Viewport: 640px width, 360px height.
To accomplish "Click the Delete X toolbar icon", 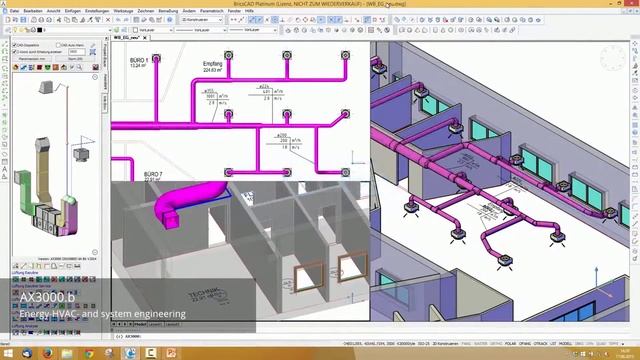I will pyautogui.click(x=108, y=20).
